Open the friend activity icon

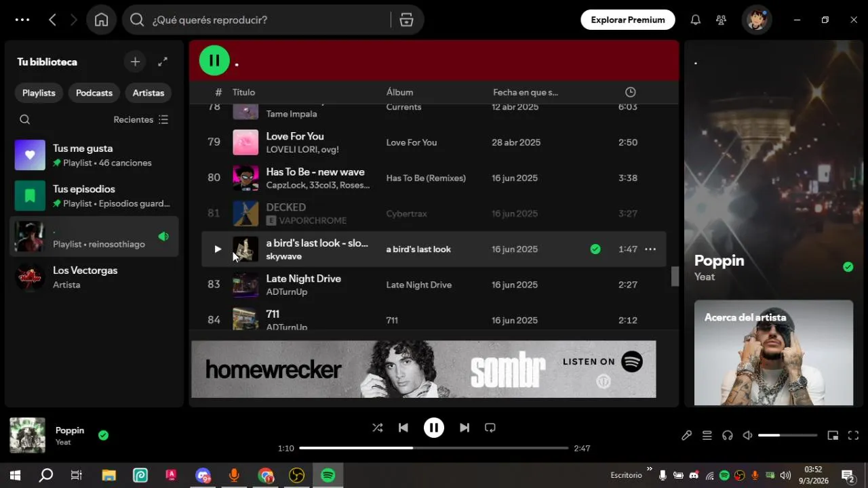click(x=721, y=20)
